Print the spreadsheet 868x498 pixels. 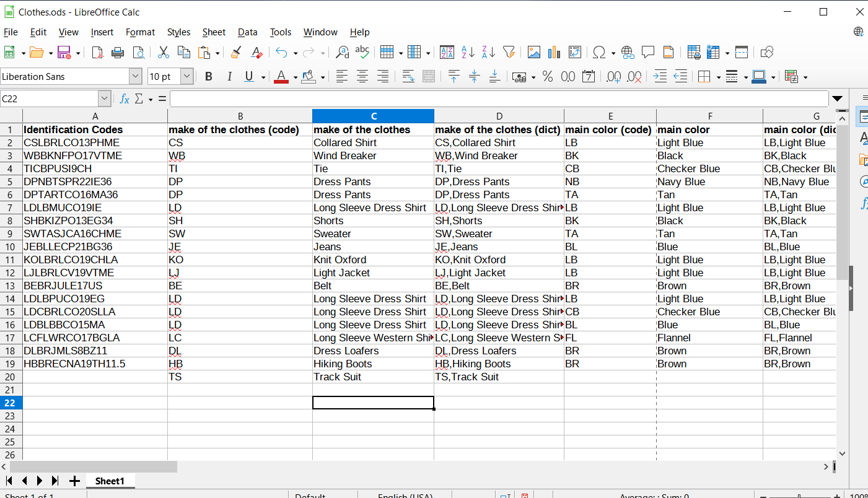pyautogui.click(x=117, y=53)
